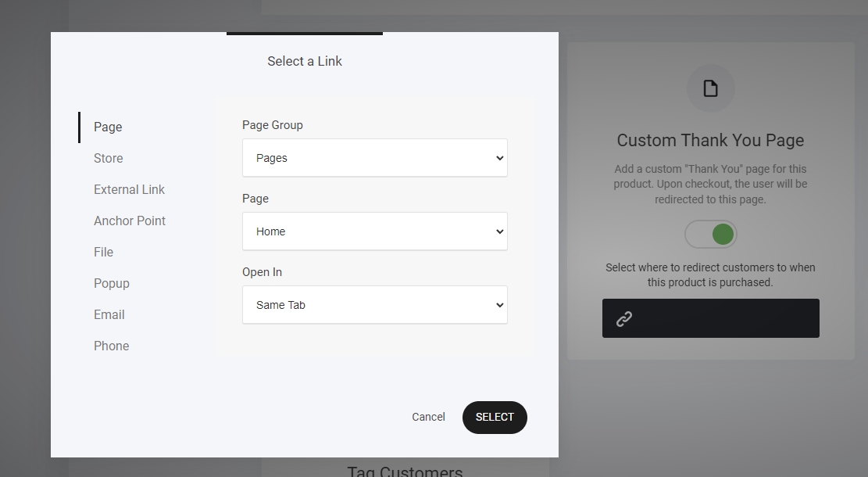Select the Page link type tab
This screenshot has width=868, height=477.
(x=108, y=127)
